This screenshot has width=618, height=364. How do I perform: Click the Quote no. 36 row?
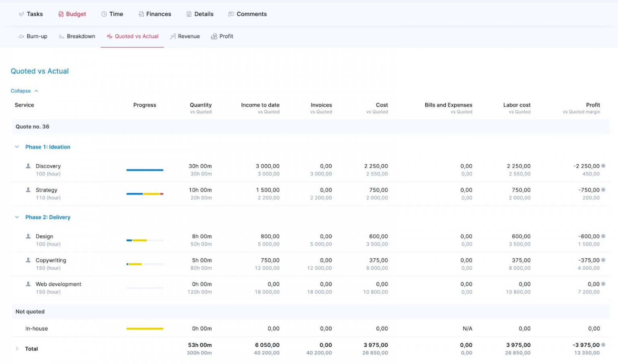(32, 127)
